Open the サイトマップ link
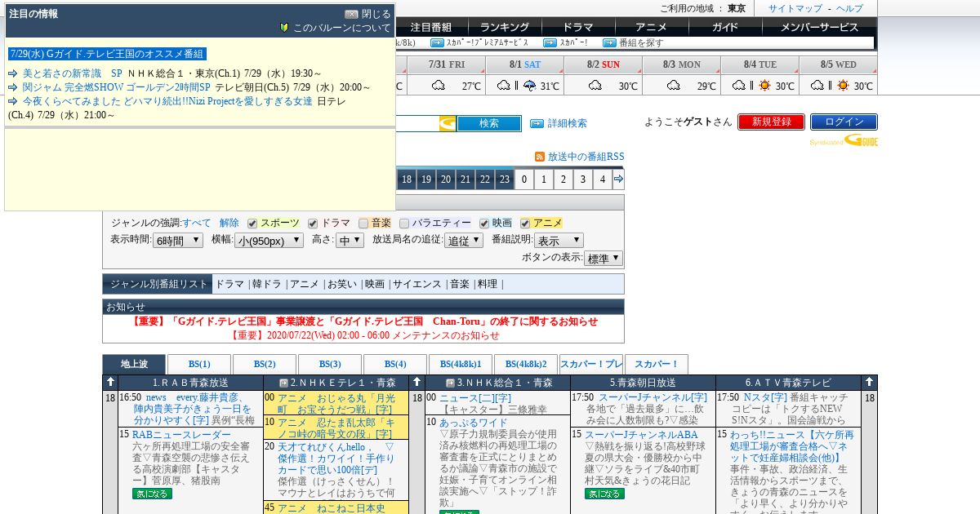 795,8
